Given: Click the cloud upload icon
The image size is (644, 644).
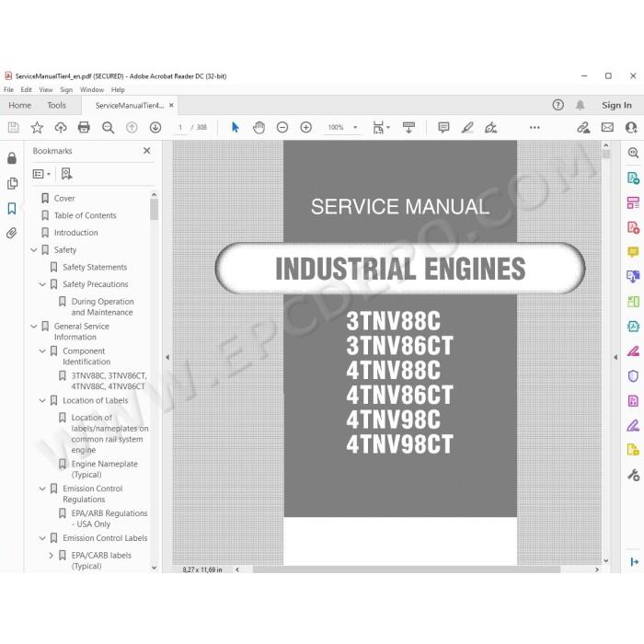Looking at the screenshot, I should 61,128.
